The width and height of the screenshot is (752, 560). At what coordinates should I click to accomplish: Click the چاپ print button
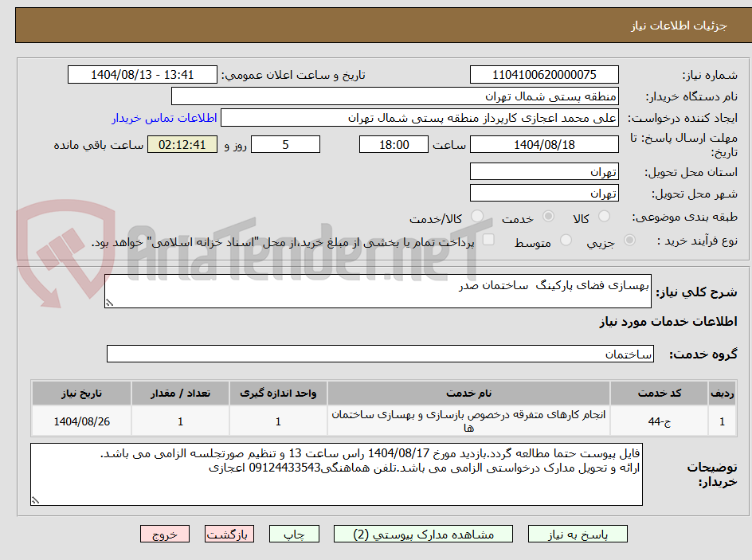[294, 534]
